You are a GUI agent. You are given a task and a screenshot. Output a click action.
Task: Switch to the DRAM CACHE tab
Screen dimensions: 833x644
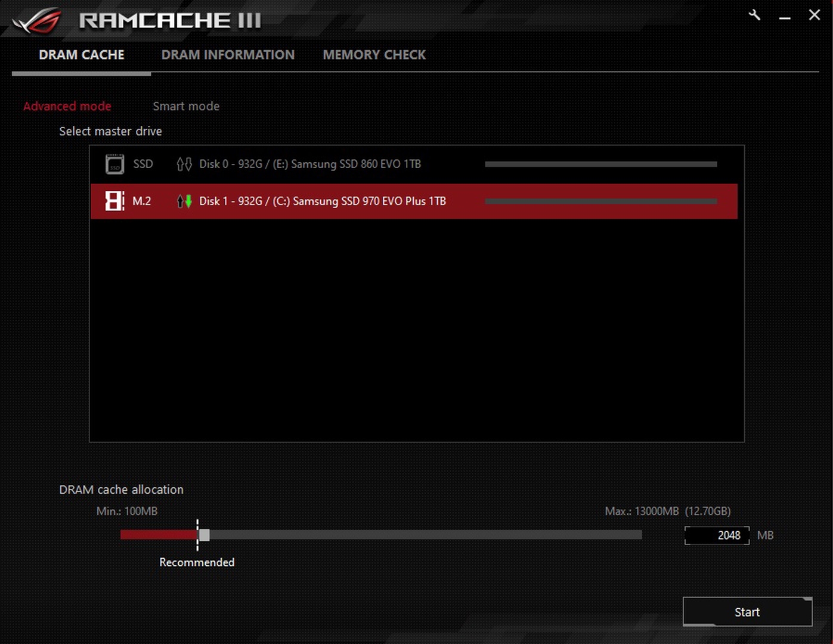82,55
